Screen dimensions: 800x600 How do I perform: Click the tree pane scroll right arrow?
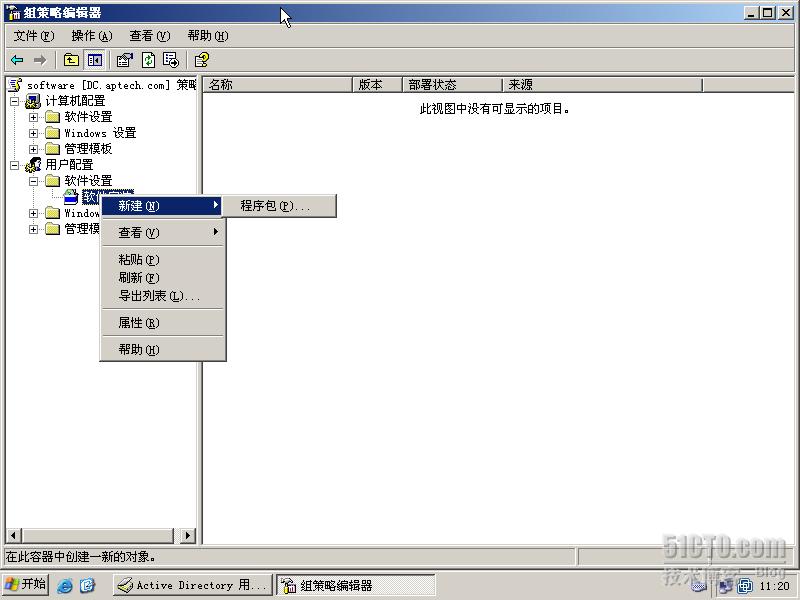188,535
